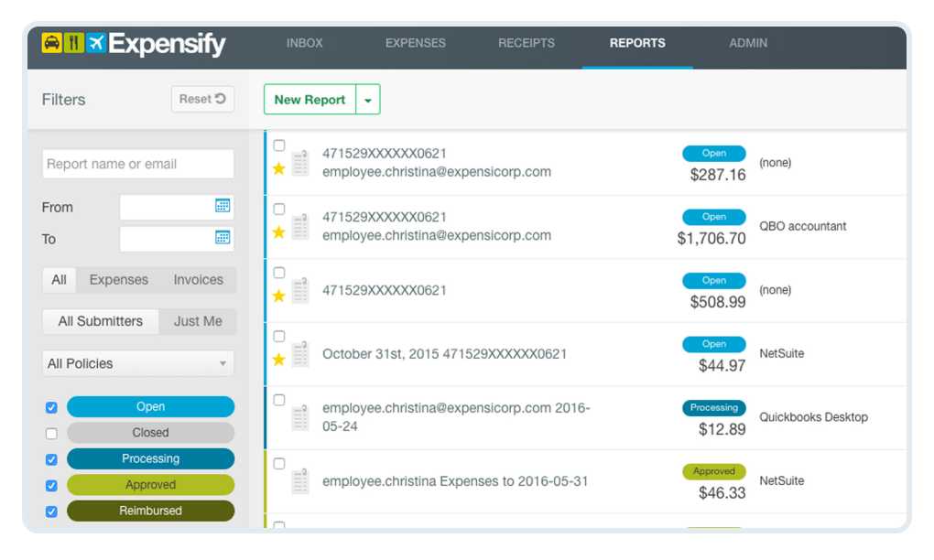Open the All Policies dropdown

138,363
